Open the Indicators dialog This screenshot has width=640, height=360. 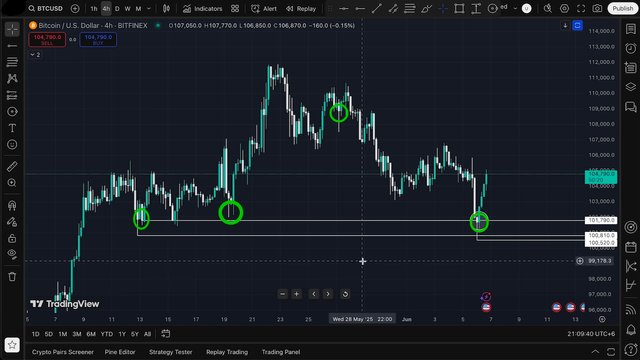(x=202, y=9)
